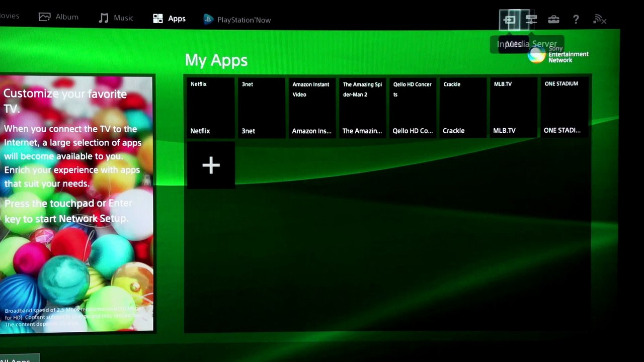
Task: Check the network status icon
Action: pyautogui.click(x=600, y=20)
